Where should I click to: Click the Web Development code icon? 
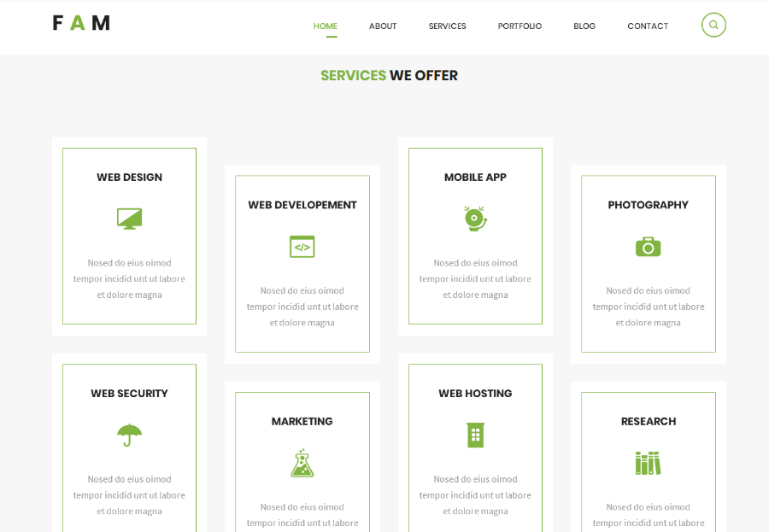coord(302,247)
